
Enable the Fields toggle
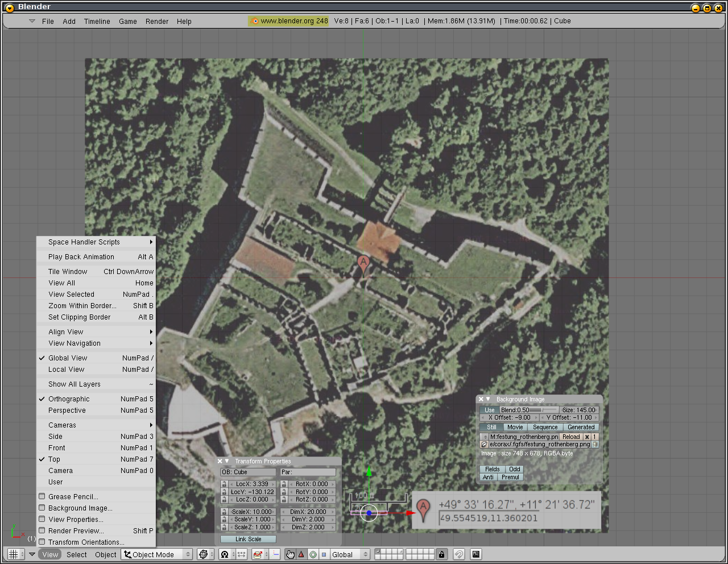493,469
